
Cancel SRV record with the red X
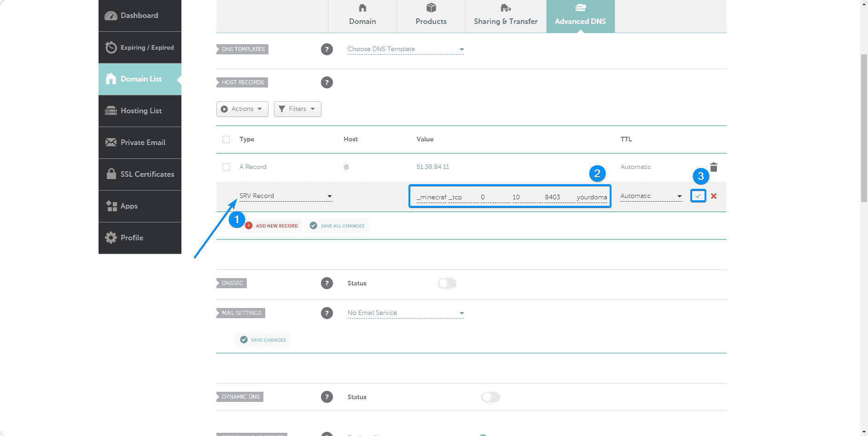tap(713, 196)
